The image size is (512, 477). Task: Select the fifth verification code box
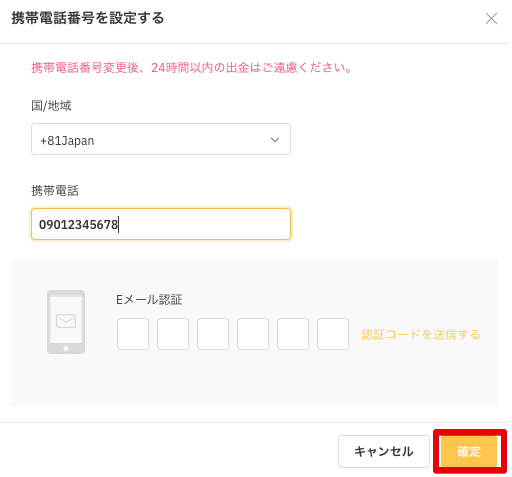pos(293,334)
